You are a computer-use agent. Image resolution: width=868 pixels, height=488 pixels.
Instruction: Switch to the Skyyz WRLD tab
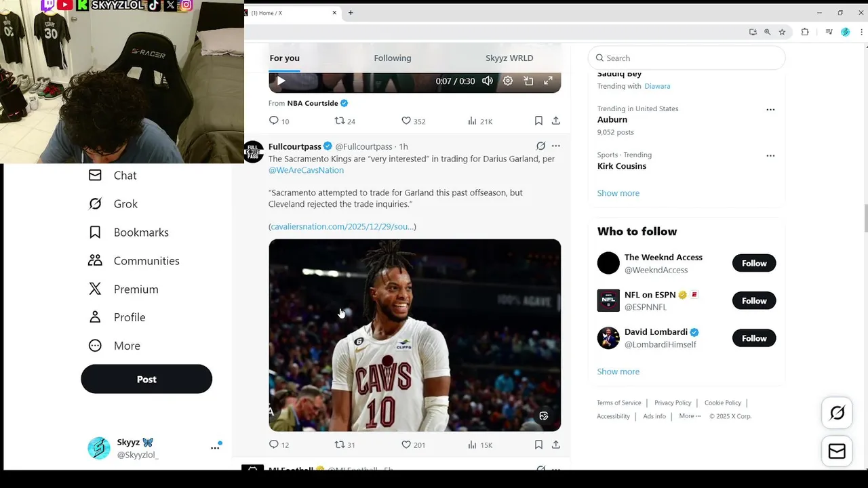(x=509, y=58)
